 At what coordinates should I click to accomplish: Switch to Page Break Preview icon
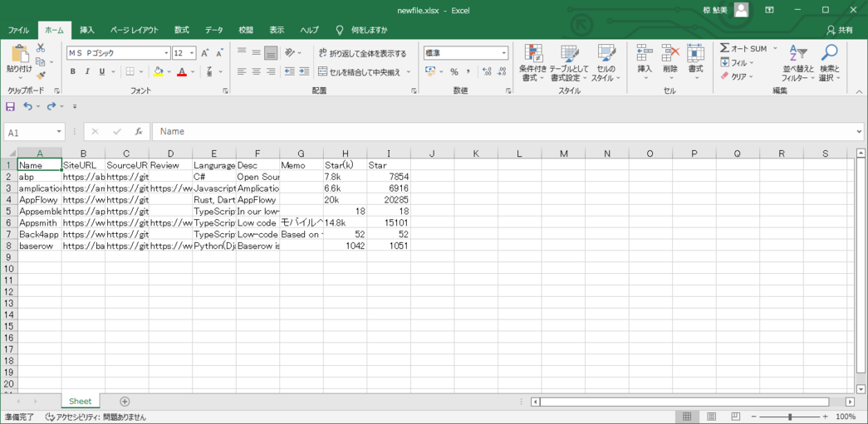pyautogui.click(x=736, y=417)
